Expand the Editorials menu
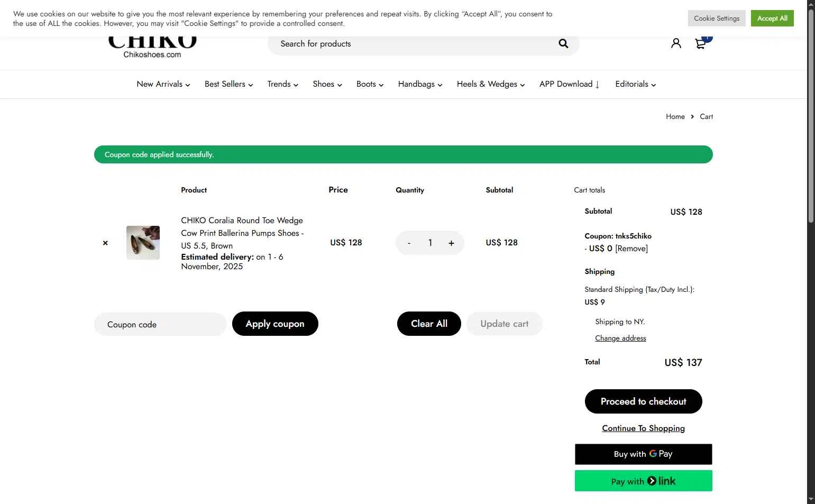 coord(635,84)
